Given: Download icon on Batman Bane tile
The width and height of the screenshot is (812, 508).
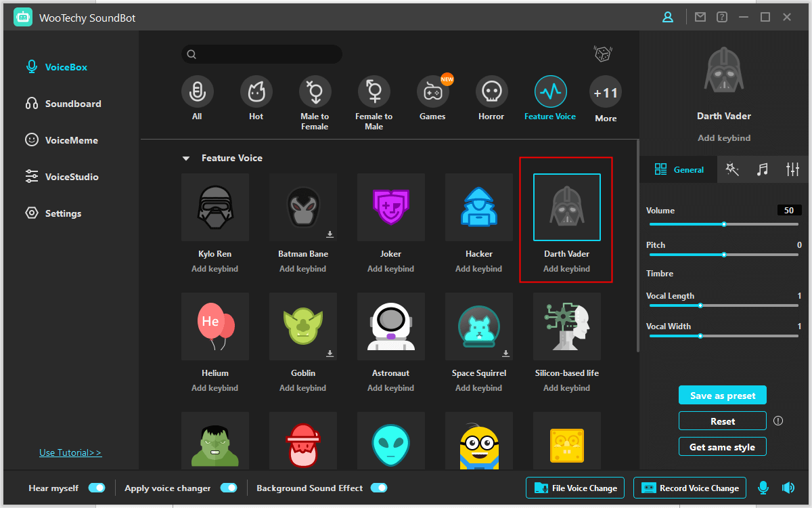Looking at the screenshot, I should click(330, 234).
